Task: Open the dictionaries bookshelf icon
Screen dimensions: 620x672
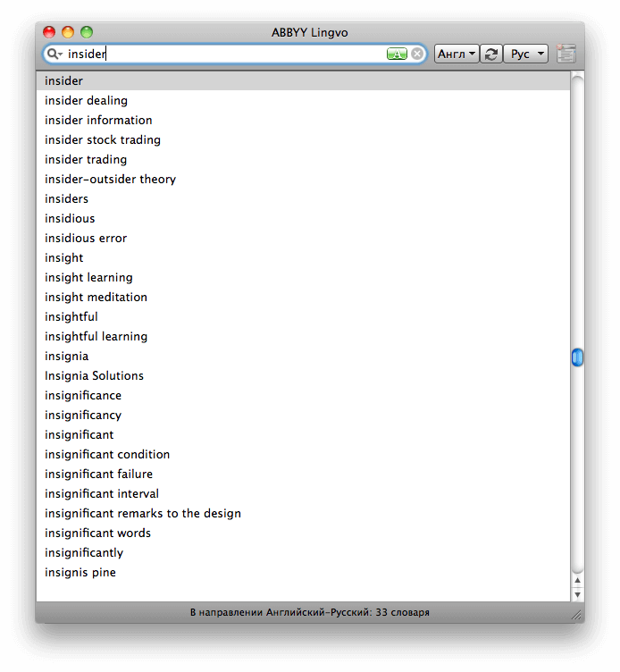Action: tap(566, 55)
